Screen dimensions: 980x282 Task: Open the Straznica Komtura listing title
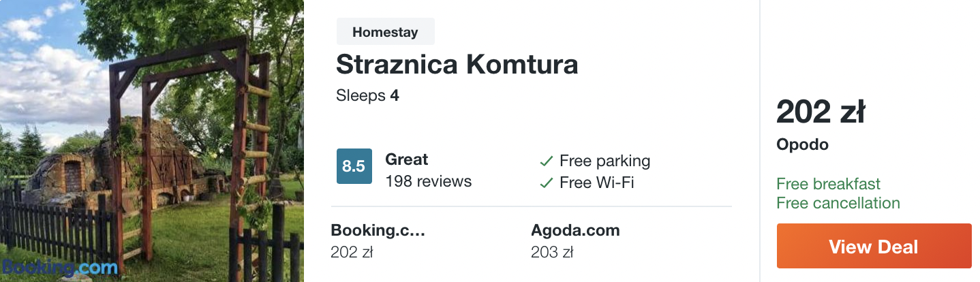click(457, 64)
